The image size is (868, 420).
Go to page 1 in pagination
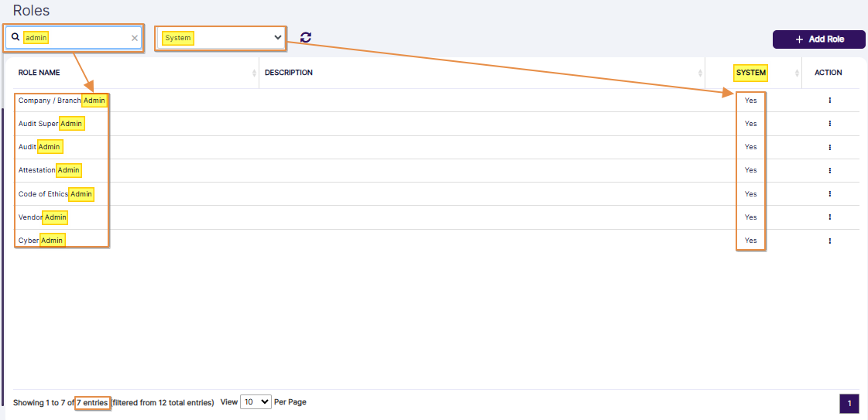[849, 404]
